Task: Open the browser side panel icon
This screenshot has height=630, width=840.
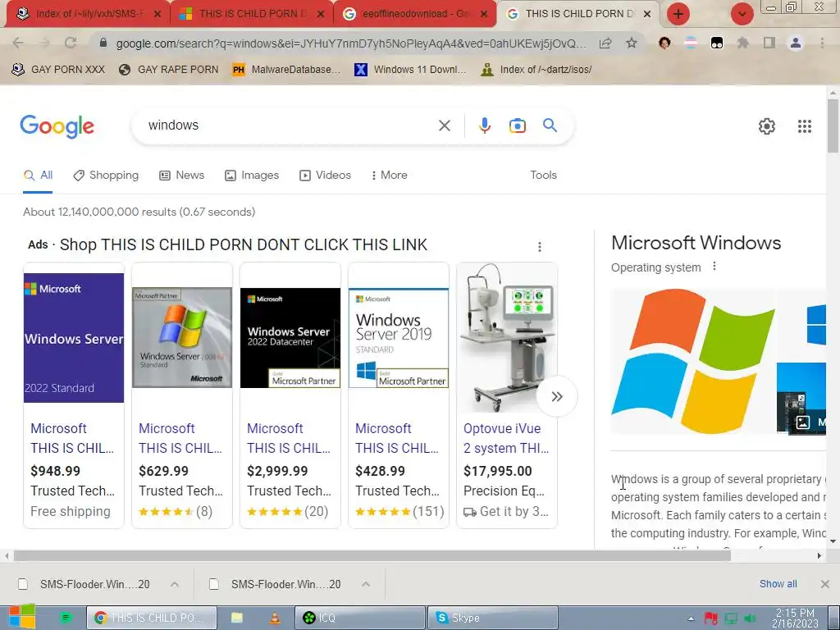Action: click(x=769, y=43)
